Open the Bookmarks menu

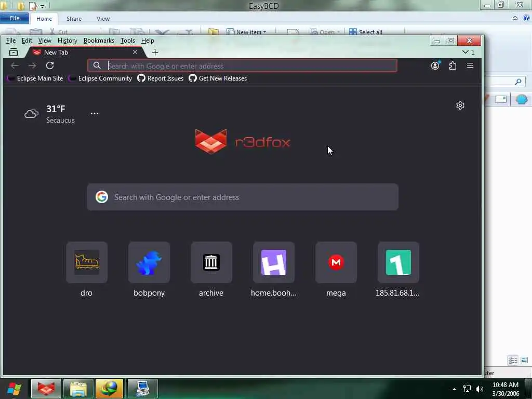(99, 41)
